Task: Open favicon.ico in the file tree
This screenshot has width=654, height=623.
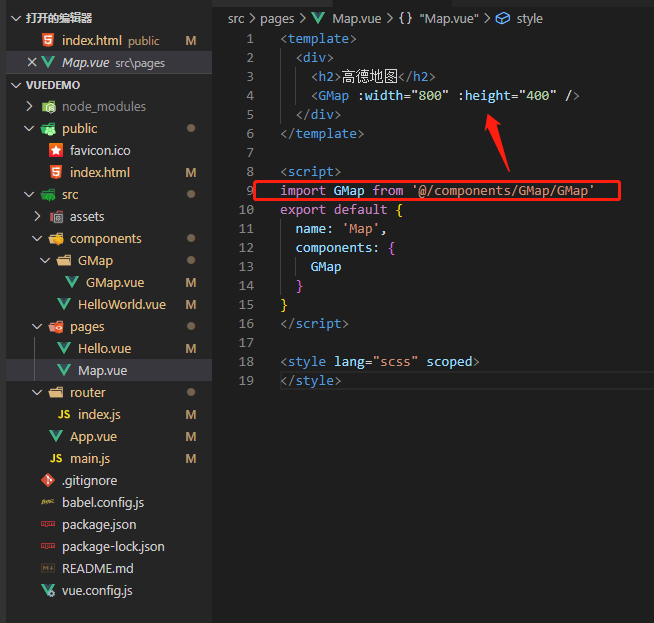Action: click(109, 151)
